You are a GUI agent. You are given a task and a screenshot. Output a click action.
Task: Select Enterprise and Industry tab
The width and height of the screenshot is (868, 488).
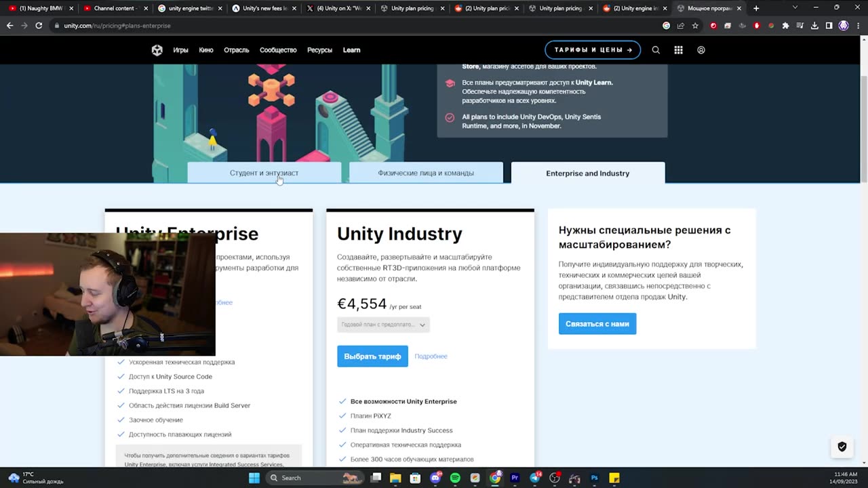tap(588, 173)
